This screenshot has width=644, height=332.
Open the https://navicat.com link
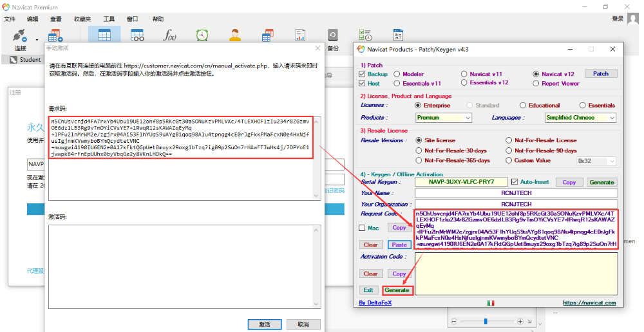point(589,303)
